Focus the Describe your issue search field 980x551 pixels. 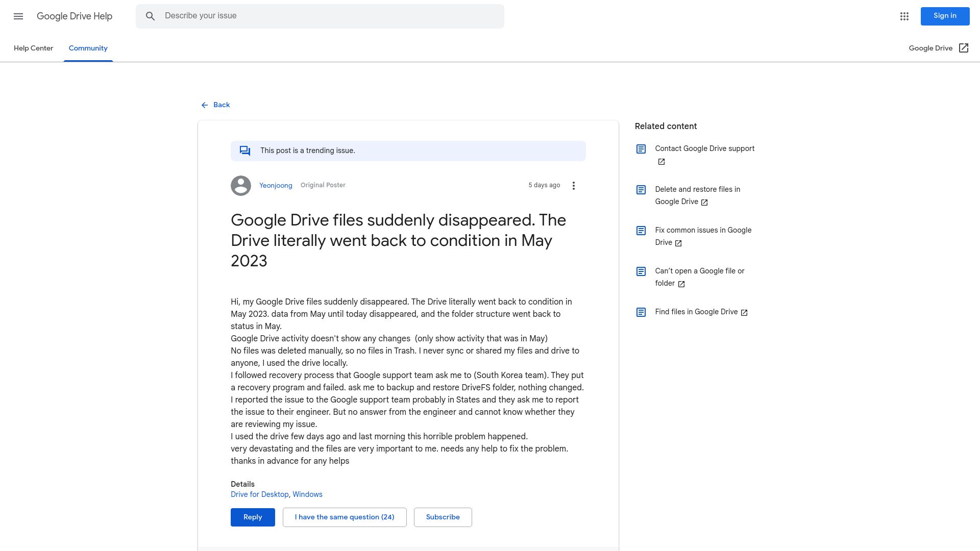320,16
